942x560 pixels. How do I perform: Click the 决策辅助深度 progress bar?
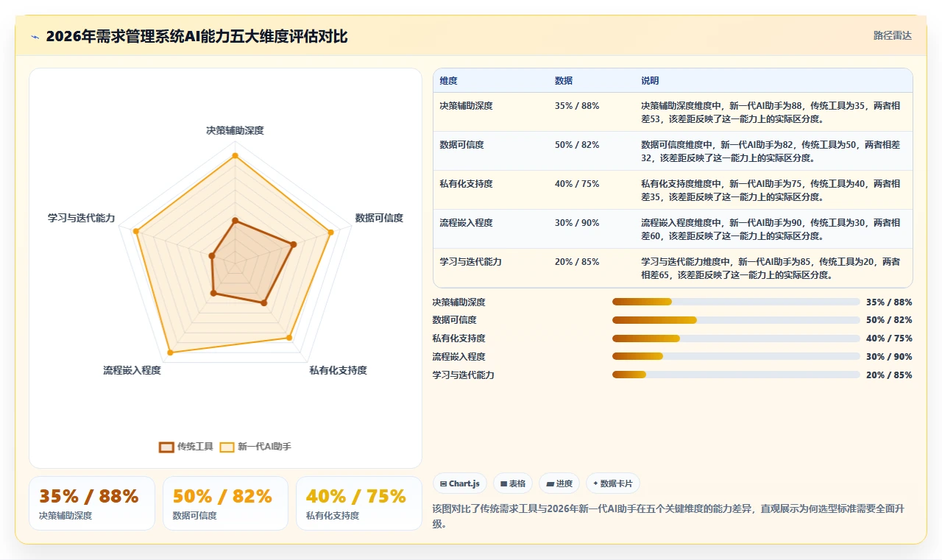pos(736,302)
